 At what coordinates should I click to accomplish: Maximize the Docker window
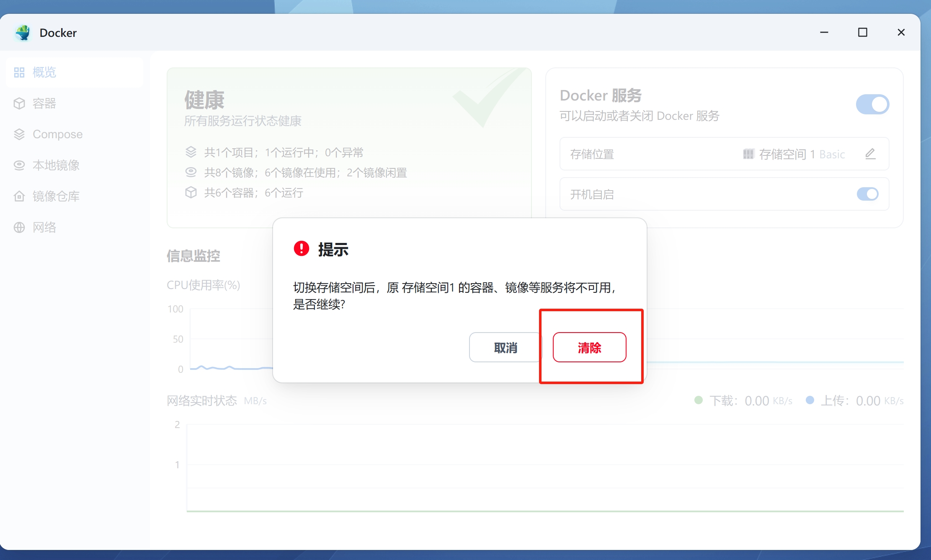click(x=862, y=32)
